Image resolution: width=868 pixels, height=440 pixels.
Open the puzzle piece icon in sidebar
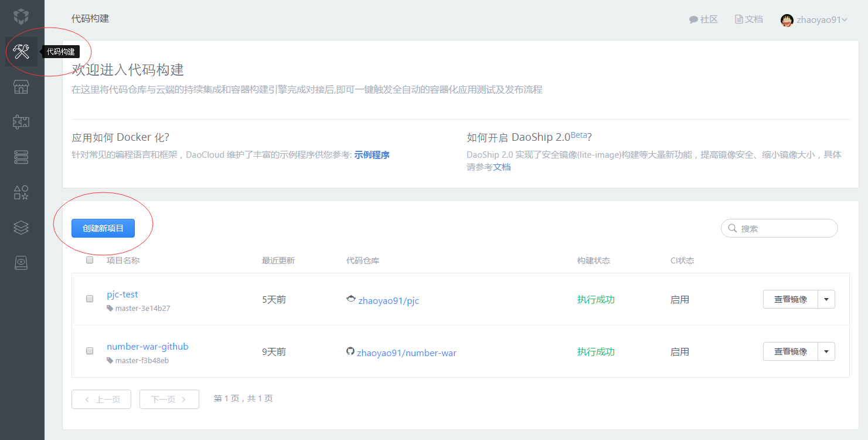pyautogui.click(x=21, y=122)
